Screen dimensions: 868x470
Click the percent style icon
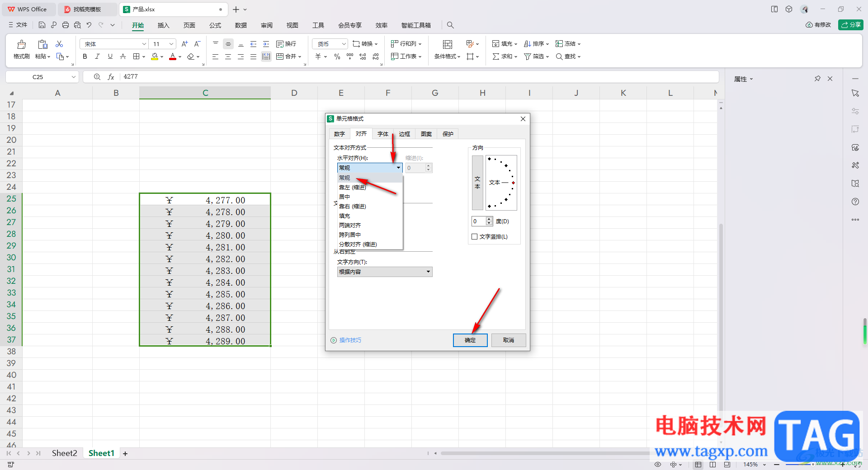pyautogui.click(x=337, y=56)
